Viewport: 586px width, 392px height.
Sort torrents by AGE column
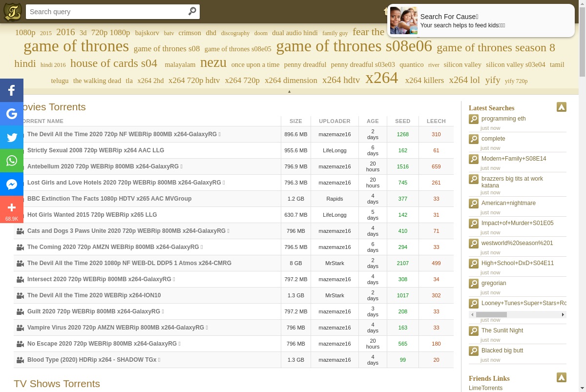[x=373, y=121]
